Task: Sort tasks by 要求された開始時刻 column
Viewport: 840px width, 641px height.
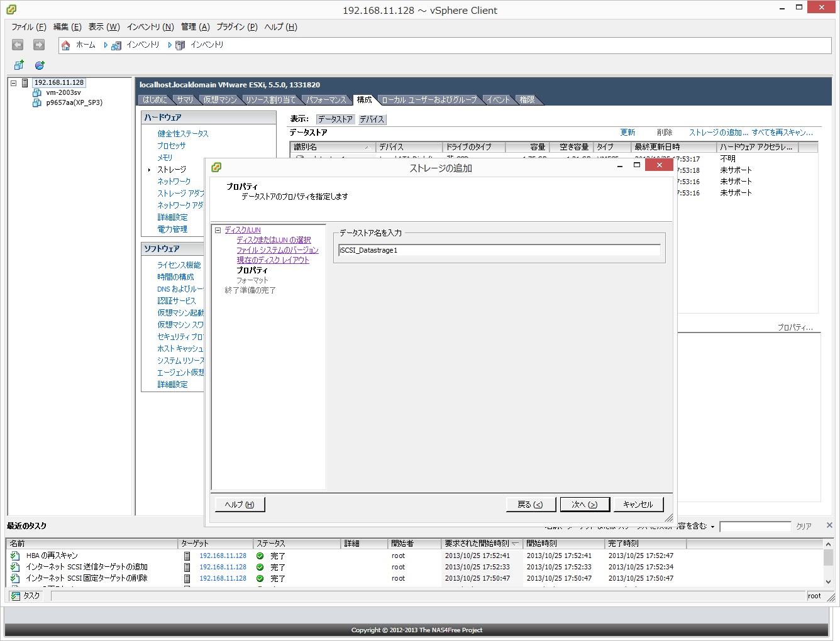Action: click(x=482, y=544)
